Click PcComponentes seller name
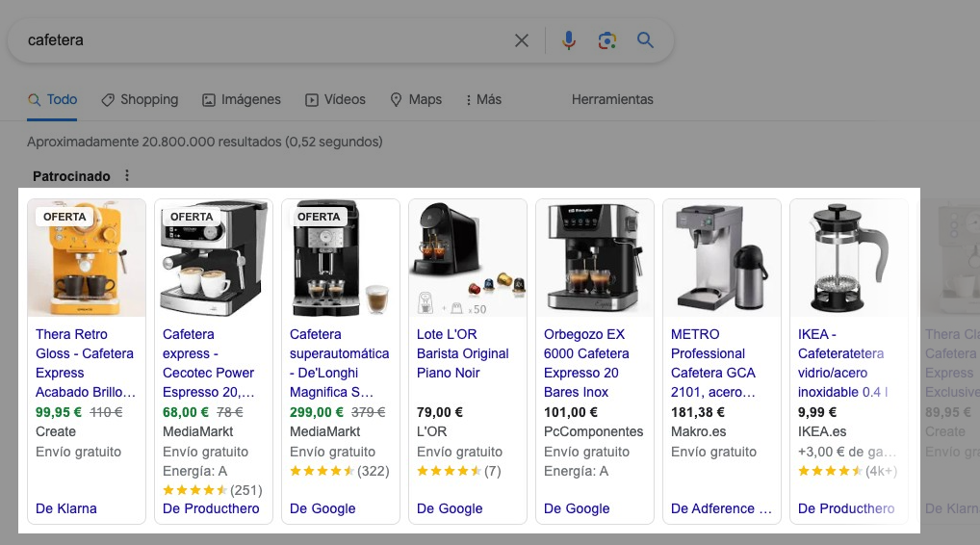 (x=593, y=432)
